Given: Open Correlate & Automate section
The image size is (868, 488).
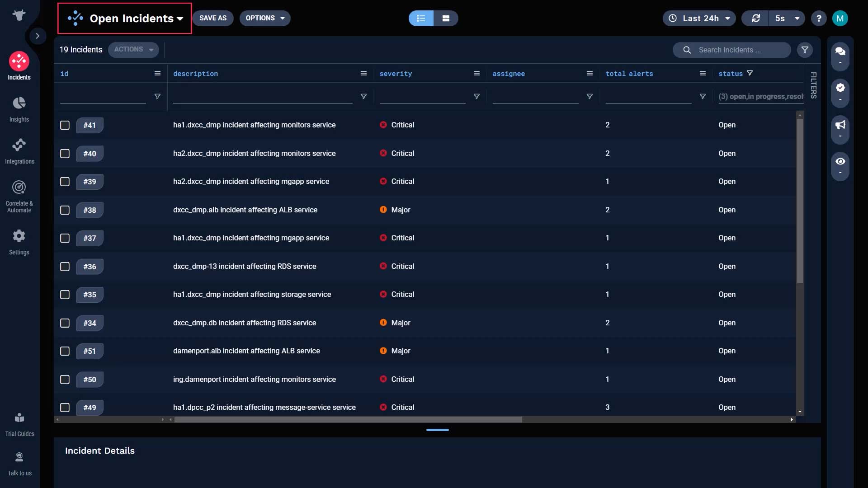Looking at the screenshot, I should [19, 196].
